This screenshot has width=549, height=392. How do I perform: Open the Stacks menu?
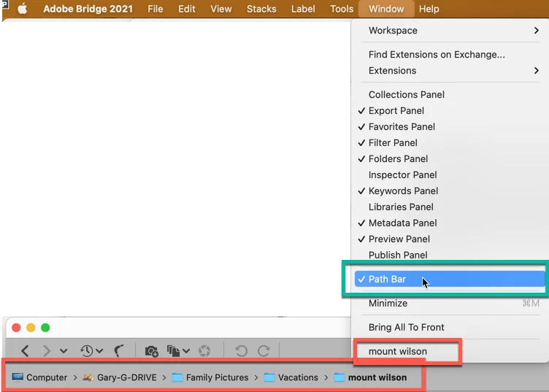261,9
